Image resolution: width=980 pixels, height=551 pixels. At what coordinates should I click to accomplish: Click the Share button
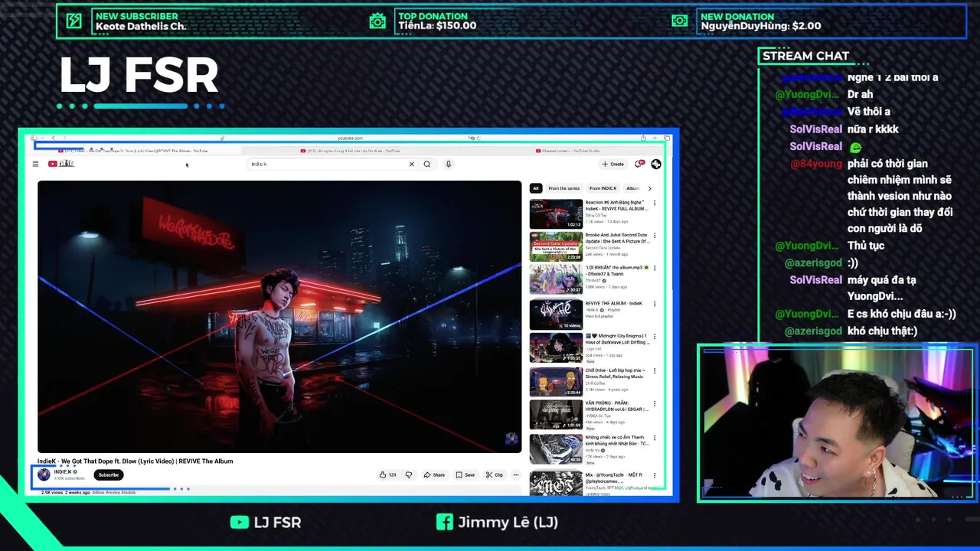[434, 474]
